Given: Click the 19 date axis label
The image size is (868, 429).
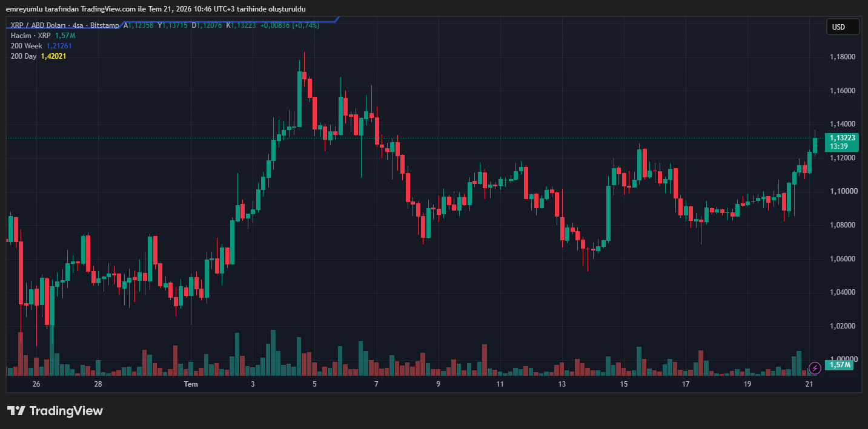Looking at the screenshot, I should [x=747, y=384].
